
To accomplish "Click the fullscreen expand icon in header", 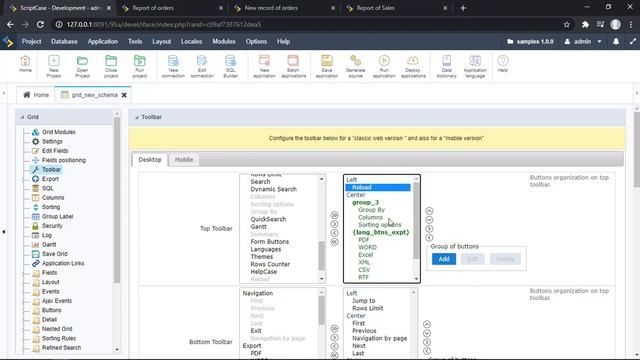I will (x=633, y=41).
